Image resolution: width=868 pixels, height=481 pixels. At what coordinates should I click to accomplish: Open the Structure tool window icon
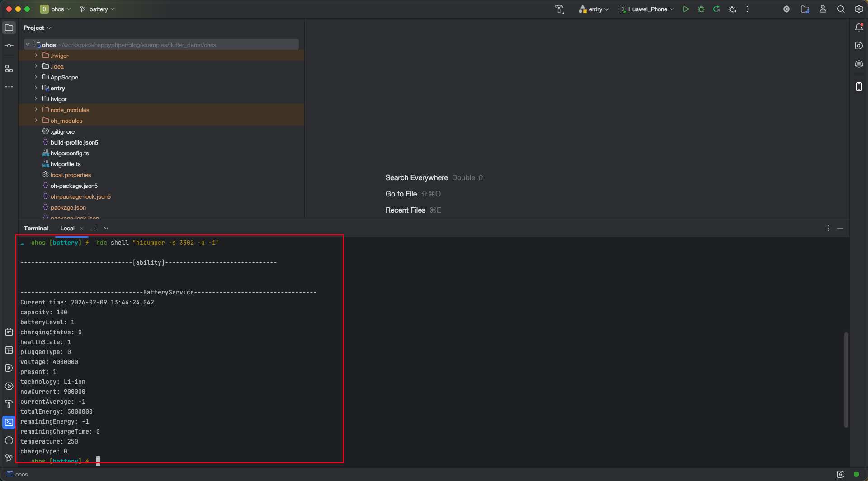point(9,69)
